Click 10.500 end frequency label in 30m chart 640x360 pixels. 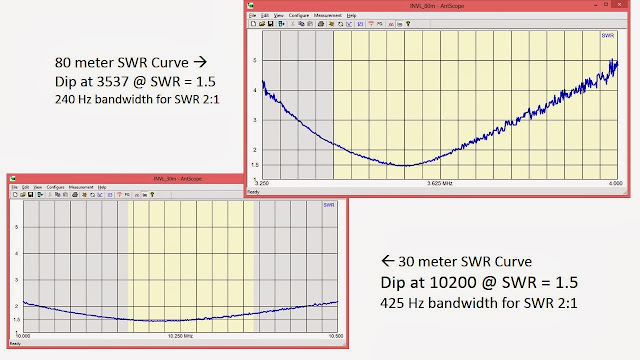(336, 336)
